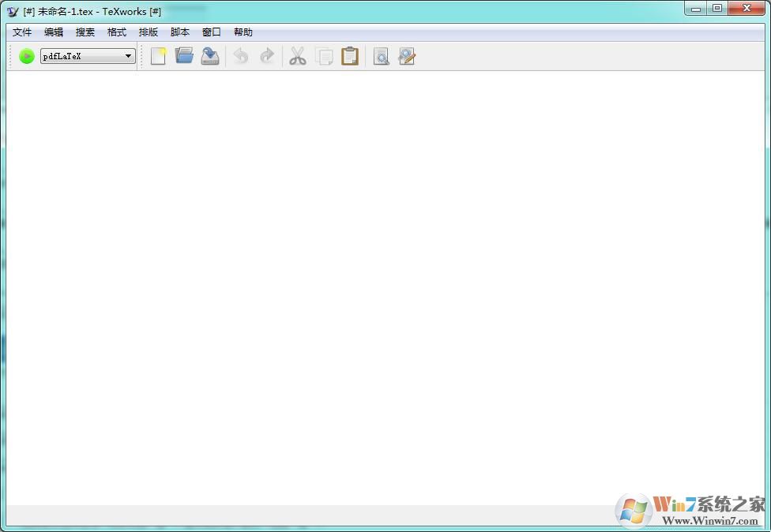Create a new document using toolbar icon
The width and height of the screenshot is (771, 532).
(157, 55)
